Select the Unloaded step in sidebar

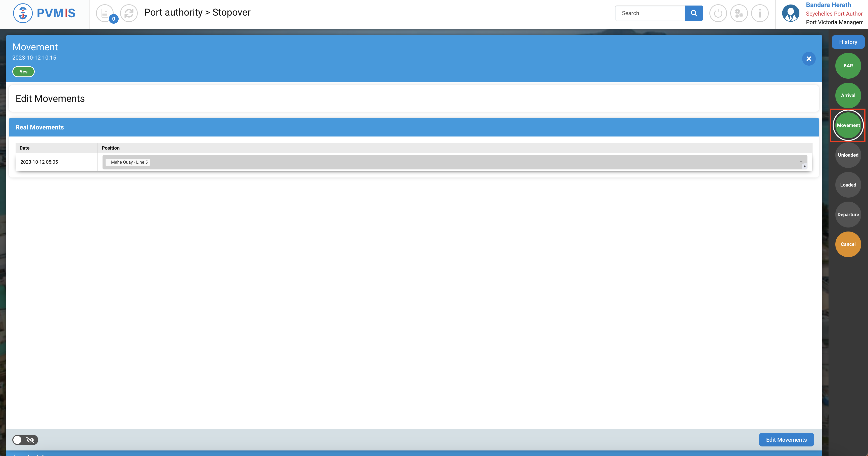pos(848,155)
